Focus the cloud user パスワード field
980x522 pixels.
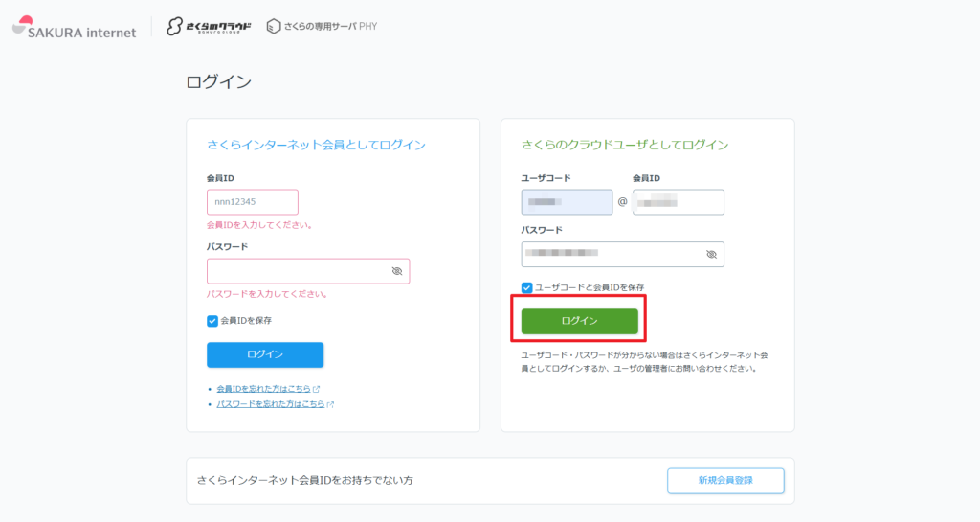[x=611, y=254]
